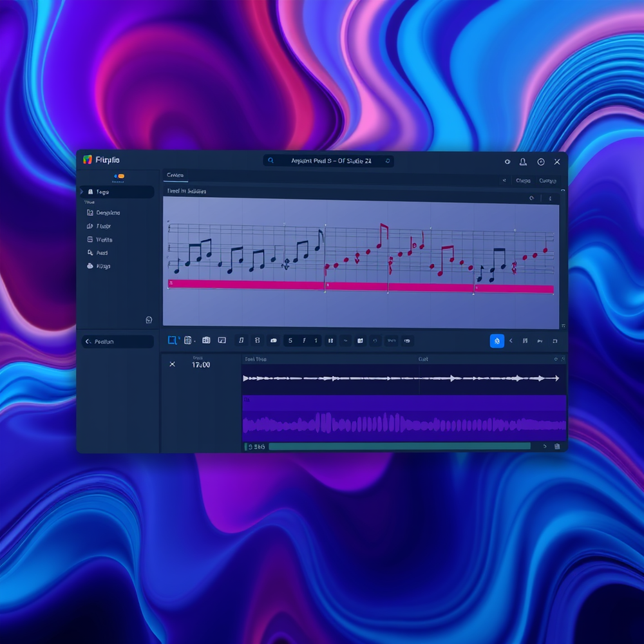Screen dimensions: 644x644
Task: Click the music note tool icon
Action: click(x=241, y=341)
